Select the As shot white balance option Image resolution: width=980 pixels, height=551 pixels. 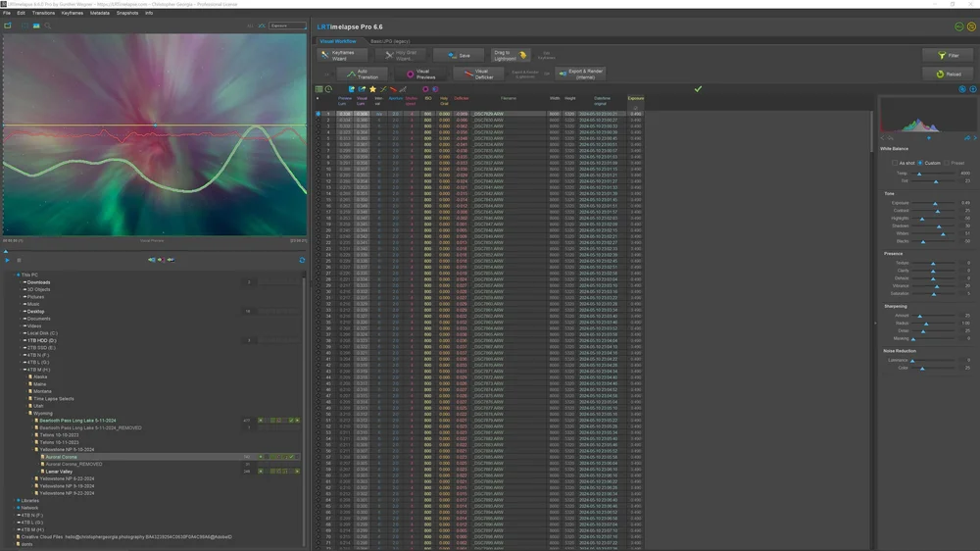click(895, 163)
